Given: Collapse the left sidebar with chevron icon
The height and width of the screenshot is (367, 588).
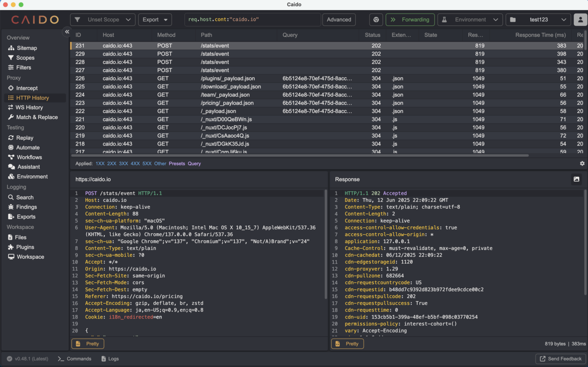Looking at the screenshot, I should point(67,32).
